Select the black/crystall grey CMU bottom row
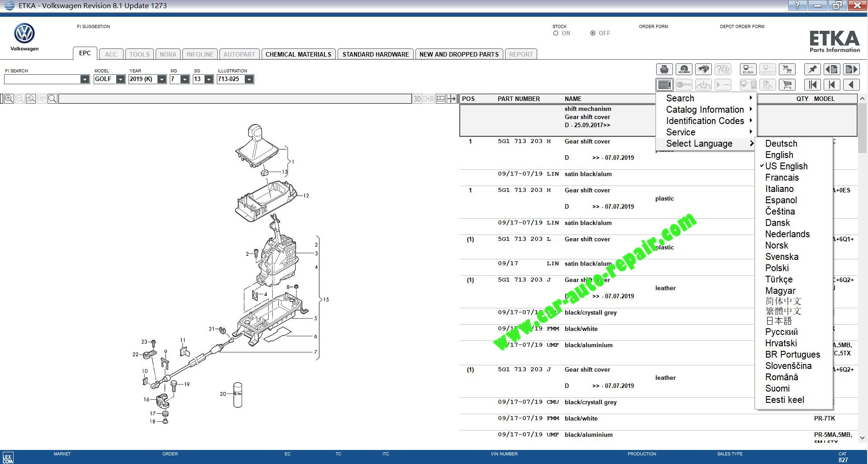The image size is (868, 464). click(658, 402)
